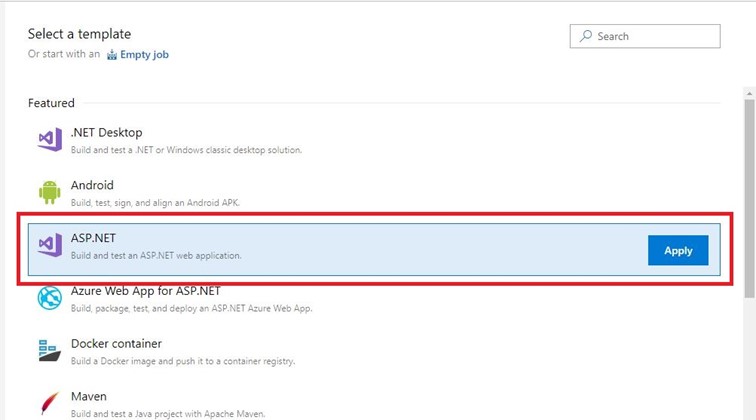The image size is (756, 420).
Task: Focus the template Search field
Action: (645, 36)
